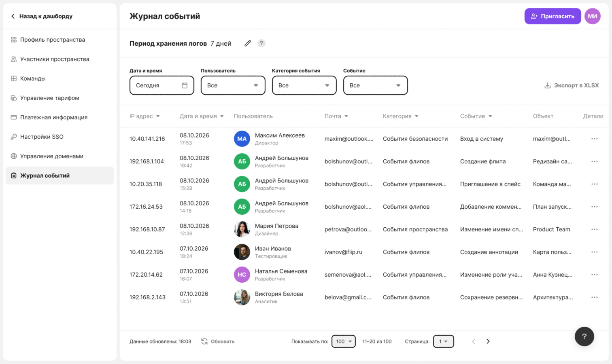This screenshot has width=612, height=364.
Task: Click the IP address 192.168.10.87
Action: click(147, 229)
